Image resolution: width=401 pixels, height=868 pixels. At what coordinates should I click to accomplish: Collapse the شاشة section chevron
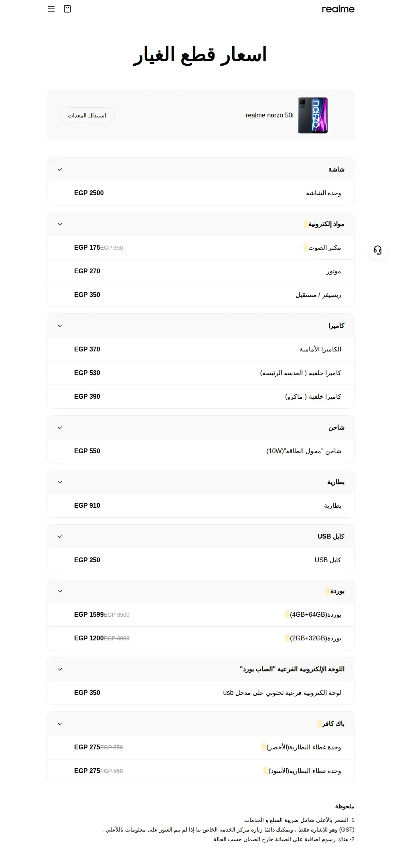pos(60,170)
